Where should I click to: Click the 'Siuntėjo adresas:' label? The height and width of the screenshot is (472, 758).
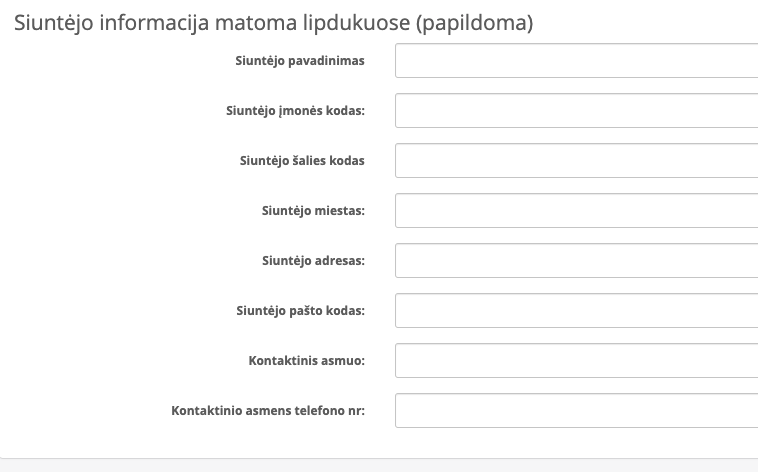(x=313, y=261)
